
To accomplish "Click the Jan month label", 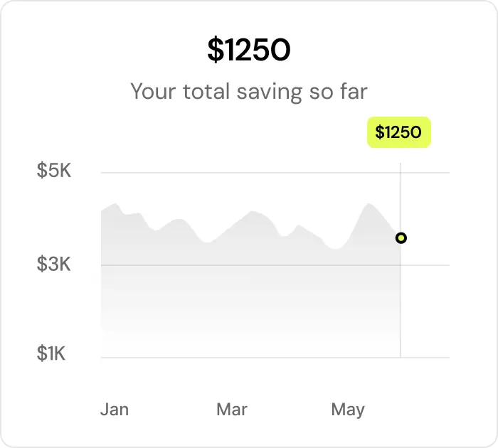I will [x=115, y=410].
